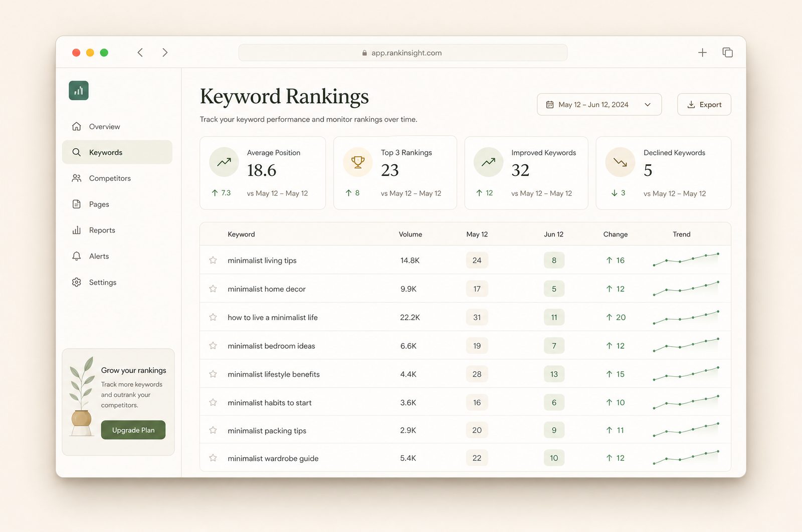Click the Pages document icon
Viewport: 802px width, 532px height.
[x=76, y=204]
